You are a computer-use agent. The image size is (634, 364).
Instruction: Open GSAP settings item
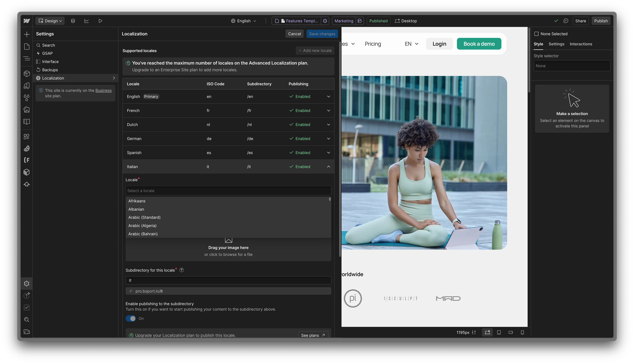75,54
